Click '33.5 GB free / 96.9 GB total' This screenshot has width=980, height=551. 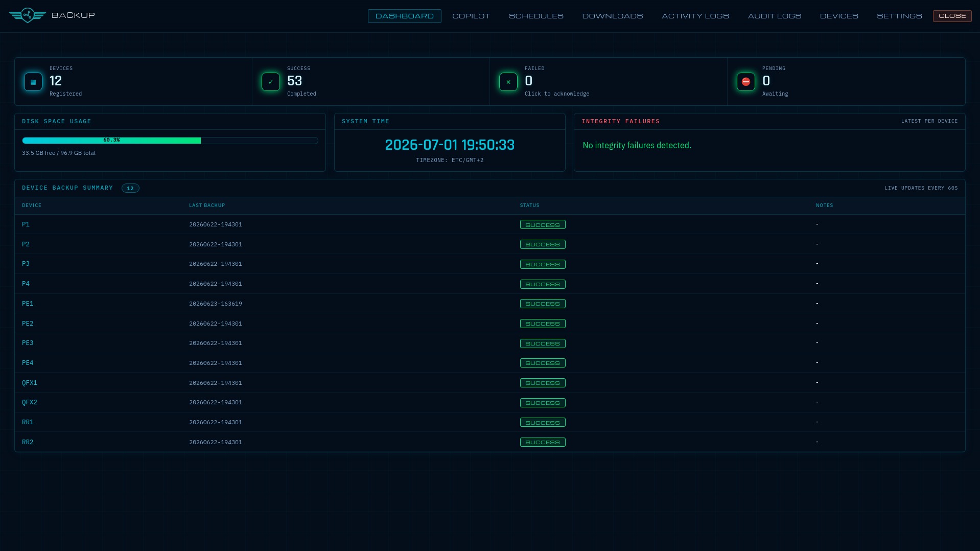[59, 153]
